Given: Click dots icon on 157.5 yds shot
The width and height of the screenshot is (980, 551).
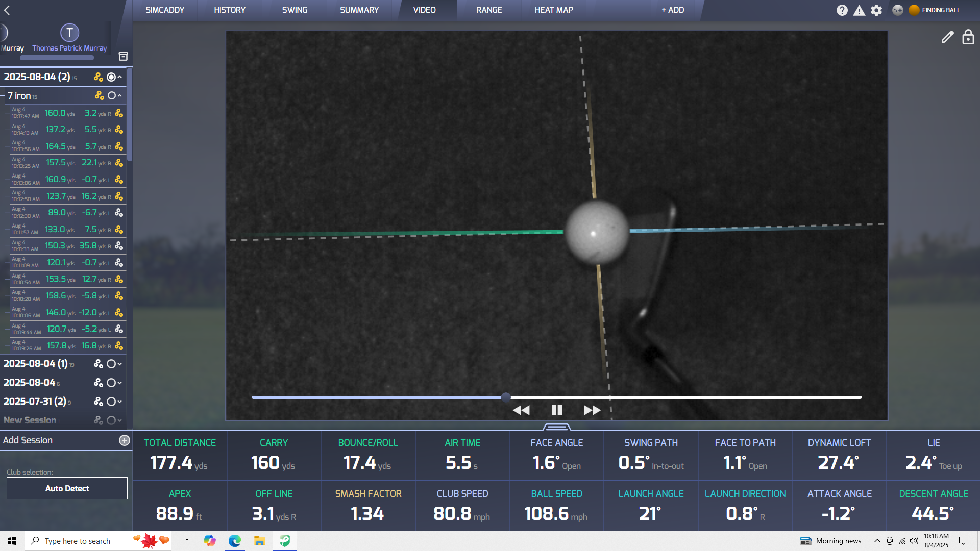Looking at the screenshot, I should click(119, 163).
